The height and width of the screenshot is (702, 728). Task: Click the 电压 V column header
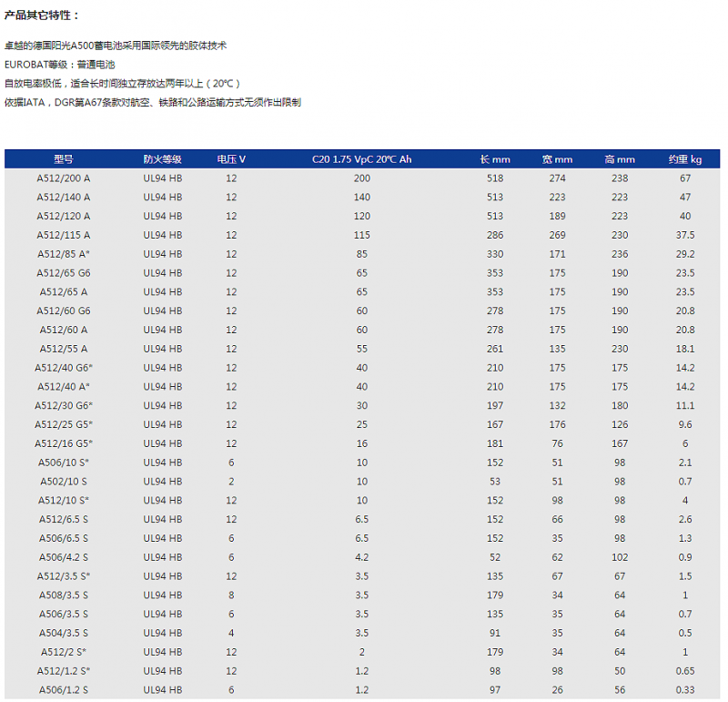coord(231,159)
